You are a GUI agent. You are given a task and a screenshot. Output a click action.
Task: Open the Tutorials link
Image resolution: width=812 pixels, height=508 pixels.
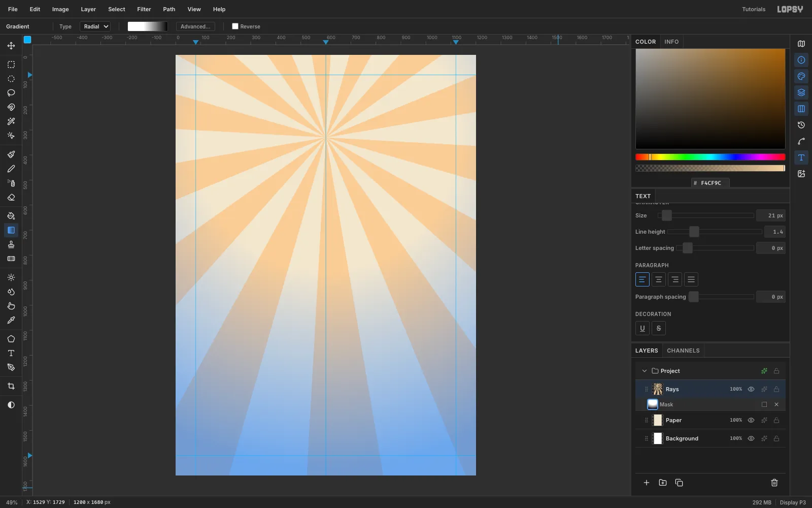coord(754,9)
